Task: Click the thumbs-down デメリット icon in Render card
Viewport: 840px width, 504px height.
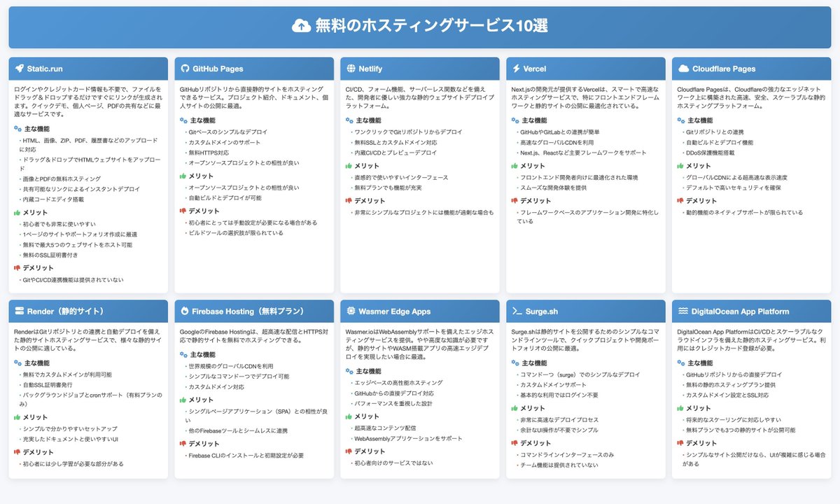Action: [x=18, y=452]
